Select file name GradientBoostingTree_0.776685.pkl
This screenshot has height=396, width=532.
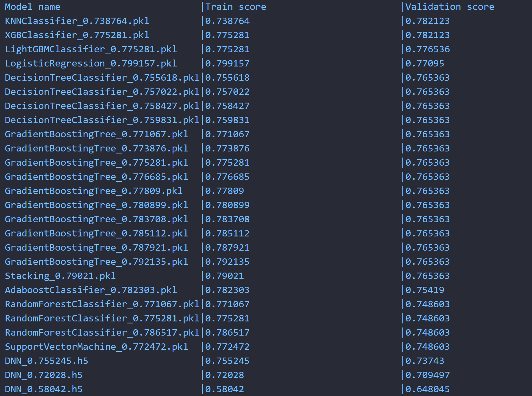(97, 177)
